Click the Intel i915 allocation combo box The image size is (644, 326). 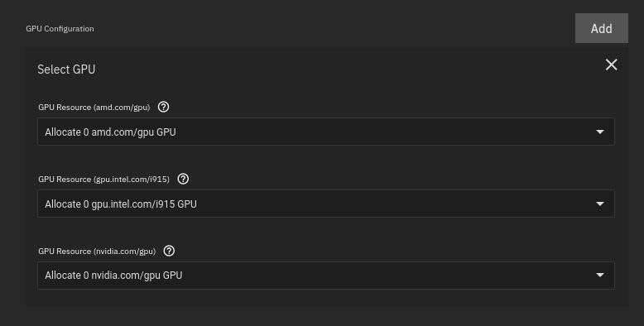click(325, 204)
